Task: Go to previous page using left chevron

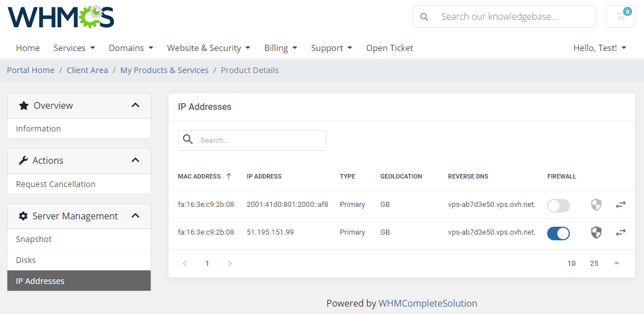Action: click(x=185, y=264)
